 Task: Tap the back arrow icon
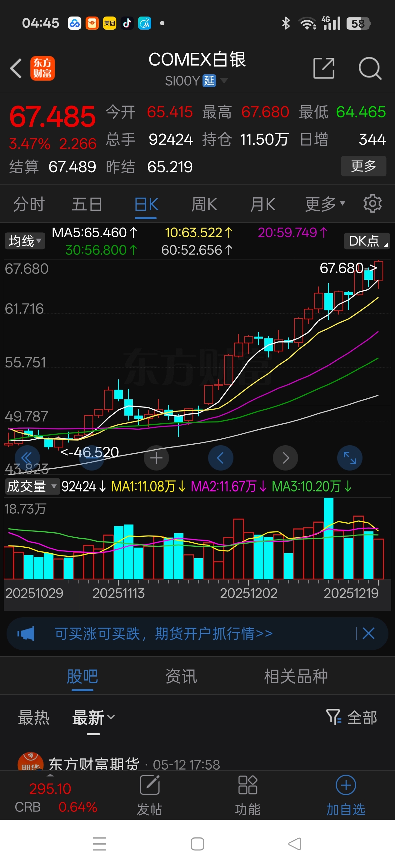coord(16,68)
